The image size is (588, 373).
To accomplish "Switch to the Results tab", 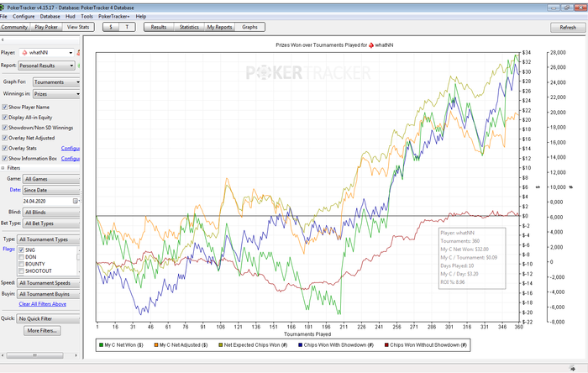I will point(159,27).
